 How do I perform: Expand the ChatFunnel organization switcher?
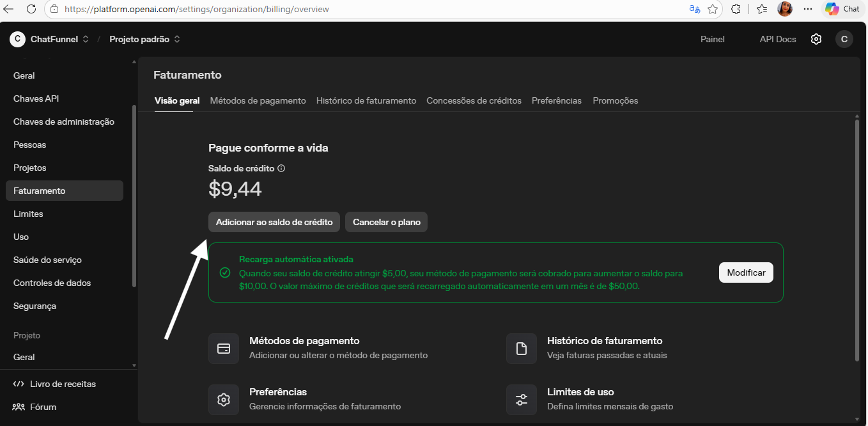coord(86,39)
